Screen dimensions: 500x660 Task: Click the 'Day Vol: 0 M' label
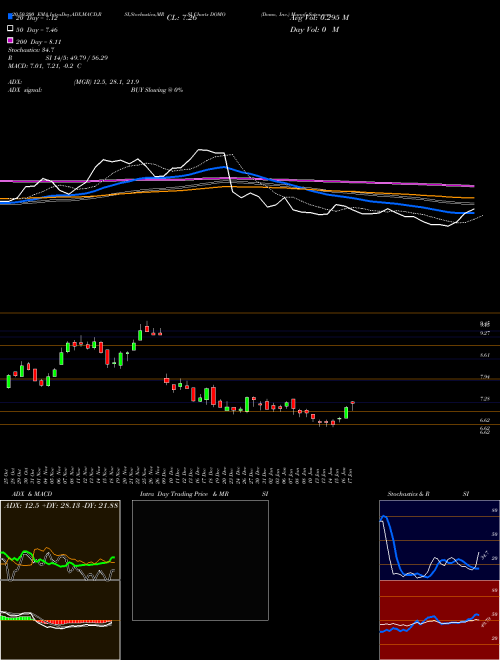[314, 29]
